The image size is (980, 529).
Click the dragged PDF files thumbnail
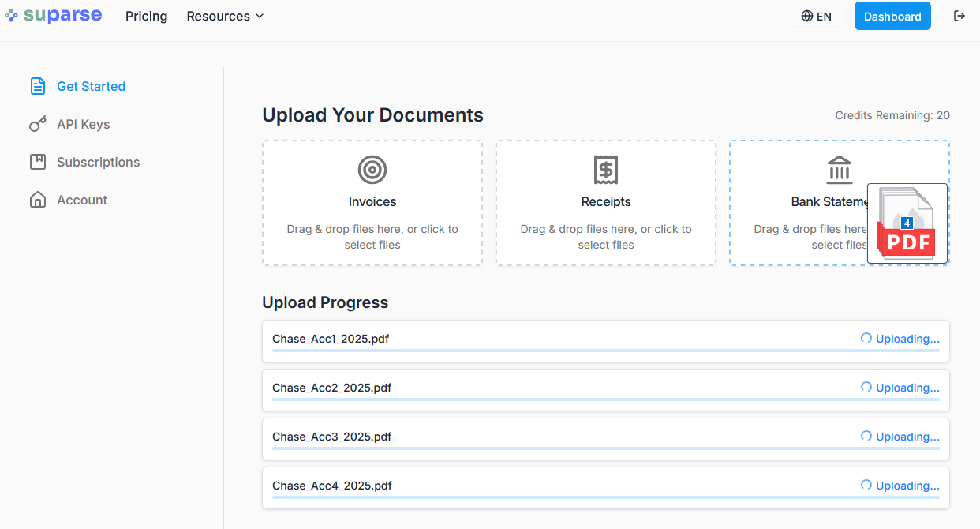tap(907, 223)
